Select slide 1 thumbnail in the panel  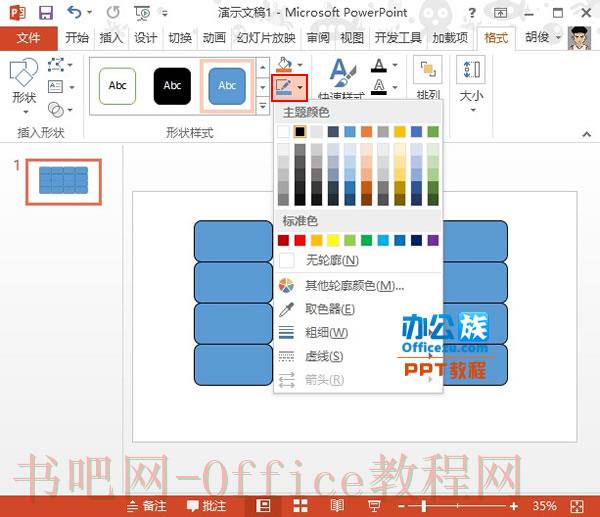[64, 182]
